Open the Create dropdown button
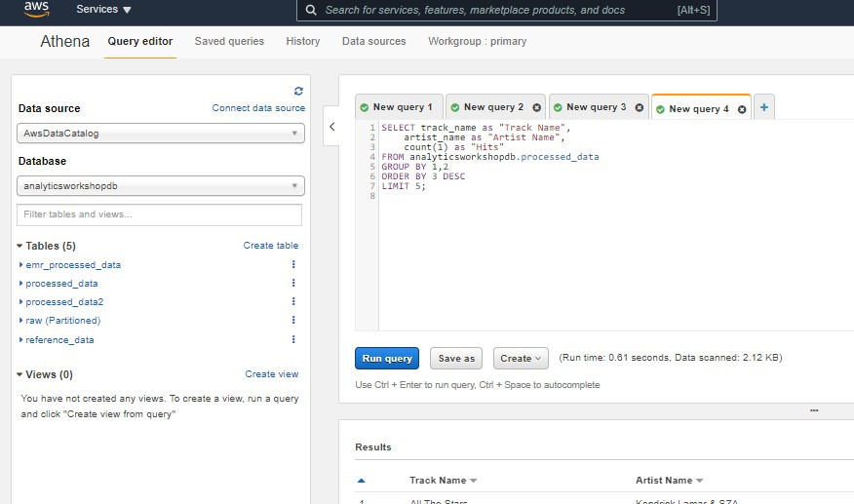This screenshot has height=504, width=854. pos(521,359)
